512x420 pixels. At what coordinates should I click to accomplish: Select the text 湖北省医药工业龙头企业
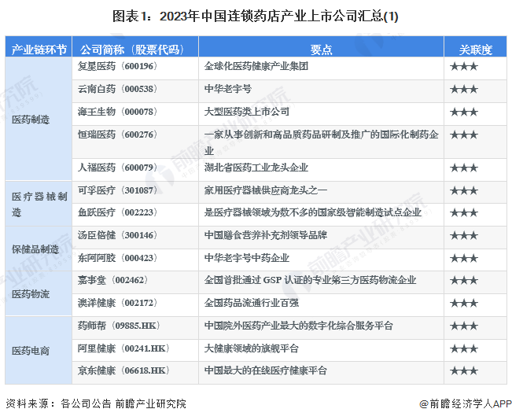click(x=256, y=168)
